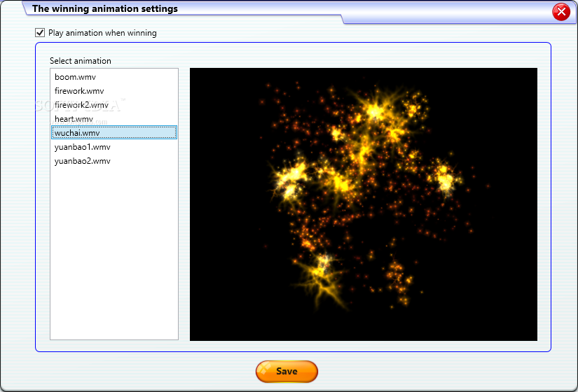Choose yuanbao2.wmv animation
The image size is (578, 392).
[114, 161]
